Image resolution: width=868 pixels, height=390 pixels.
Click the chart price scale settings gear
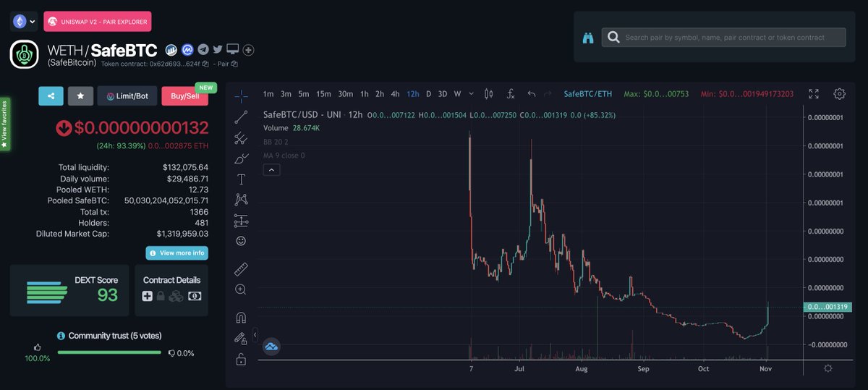pyautogui.click(x=828, y=368)
